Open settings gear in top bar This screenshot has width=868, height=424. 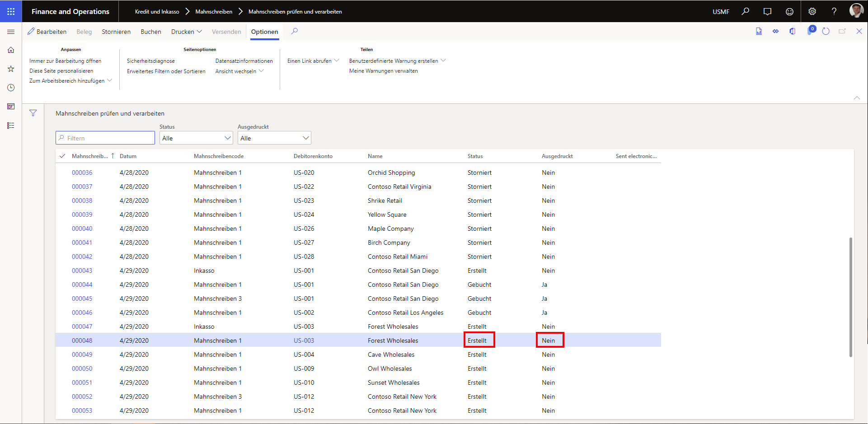pos(812,11)
